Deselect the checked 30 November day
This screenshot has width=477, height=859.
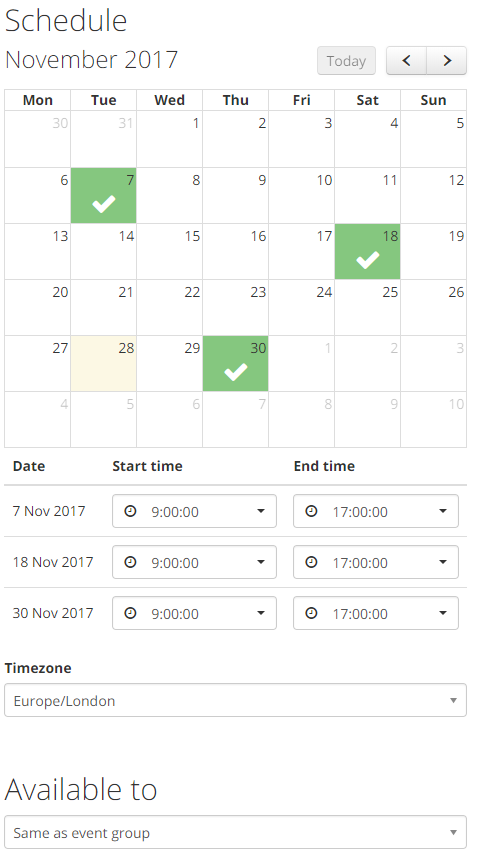(x=235, y=363)
